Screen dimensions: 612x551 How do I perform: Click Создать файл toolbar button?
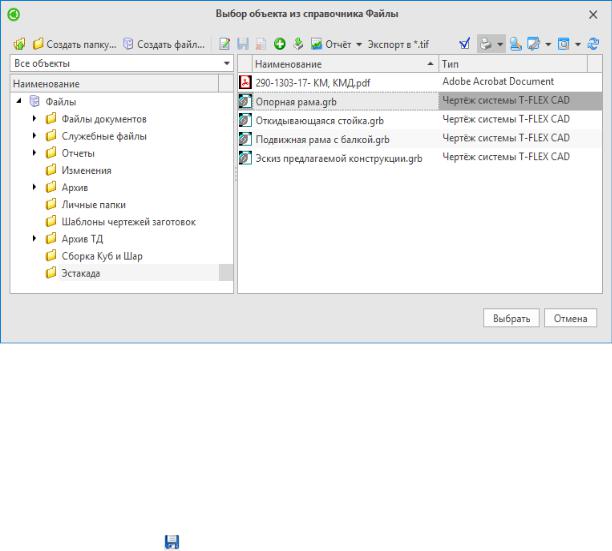click(x=164, y=44)
